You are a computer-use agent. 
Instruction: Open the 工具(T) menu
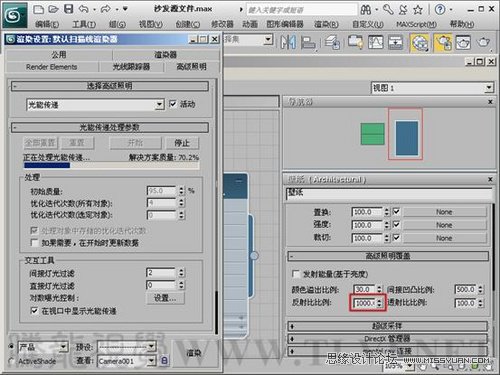coord(84,24)
